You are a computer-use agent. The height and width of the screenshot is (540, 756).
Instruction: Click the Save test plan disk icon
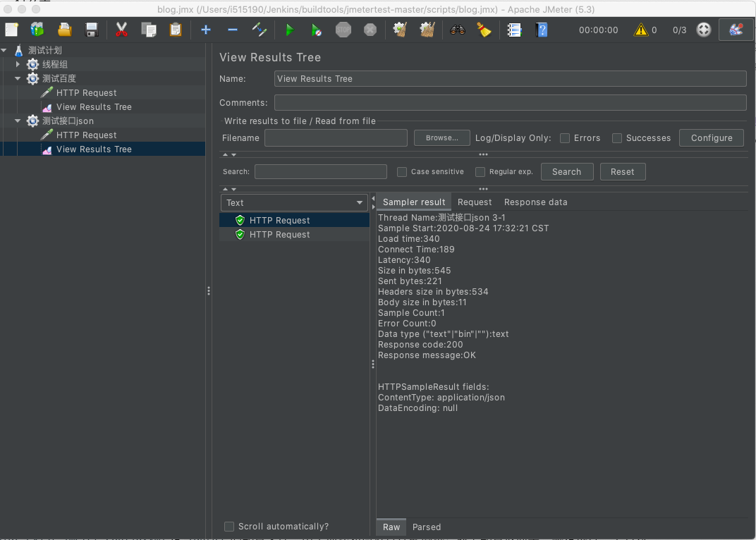point(91,30)
